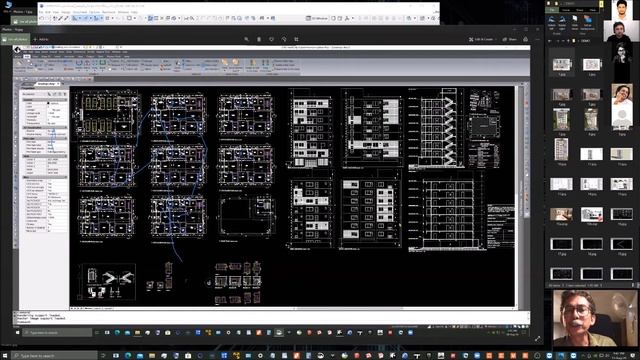Click the DEMO folder path in address bar
Image resolution: width=640 pixels, height=360 pixels.
tap(585, 41)
